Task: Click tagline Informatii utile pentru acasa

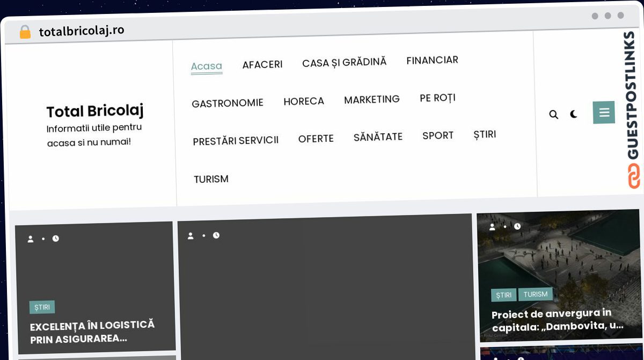Action: pos(94,135)
